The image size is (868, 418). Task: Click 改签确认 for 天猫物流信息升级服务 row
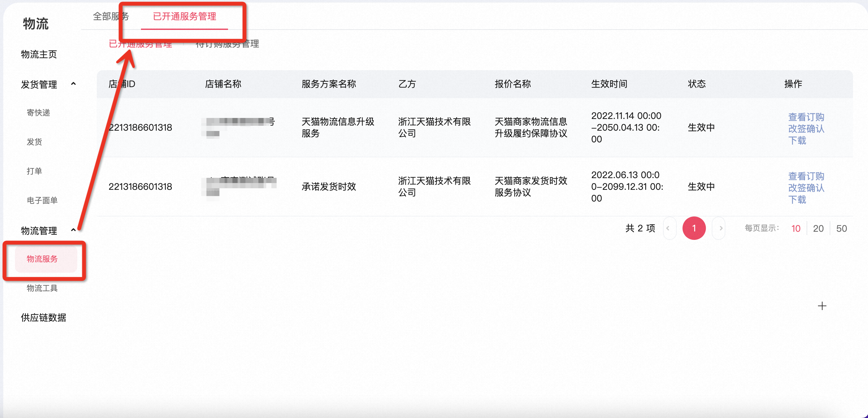click(x=806, y=128)
